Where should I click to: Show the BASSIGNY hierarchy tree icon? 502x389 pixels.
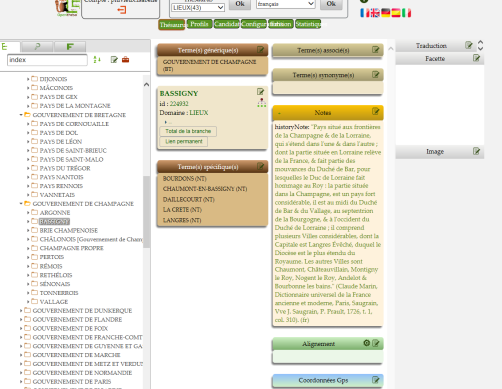click(x=262, y=103)
